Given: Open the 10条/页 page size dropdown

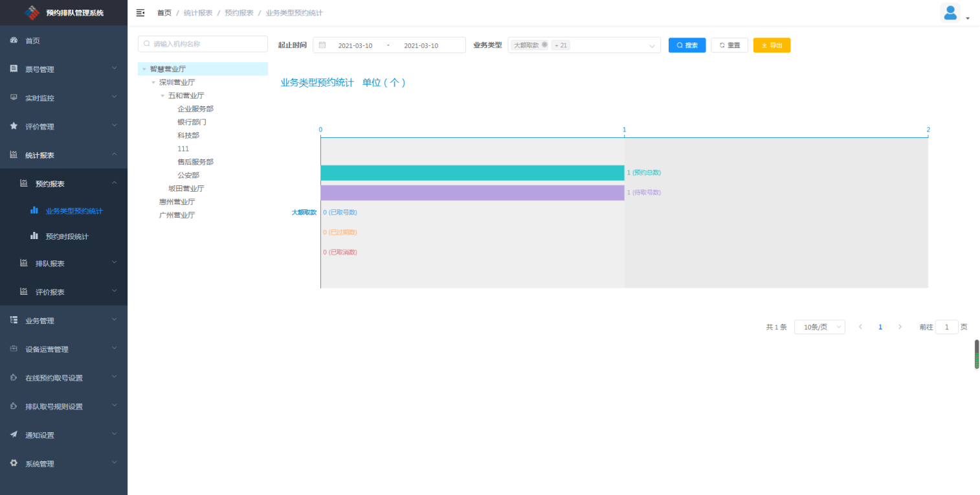Looking at the screenshot, I should click(819, 327).
